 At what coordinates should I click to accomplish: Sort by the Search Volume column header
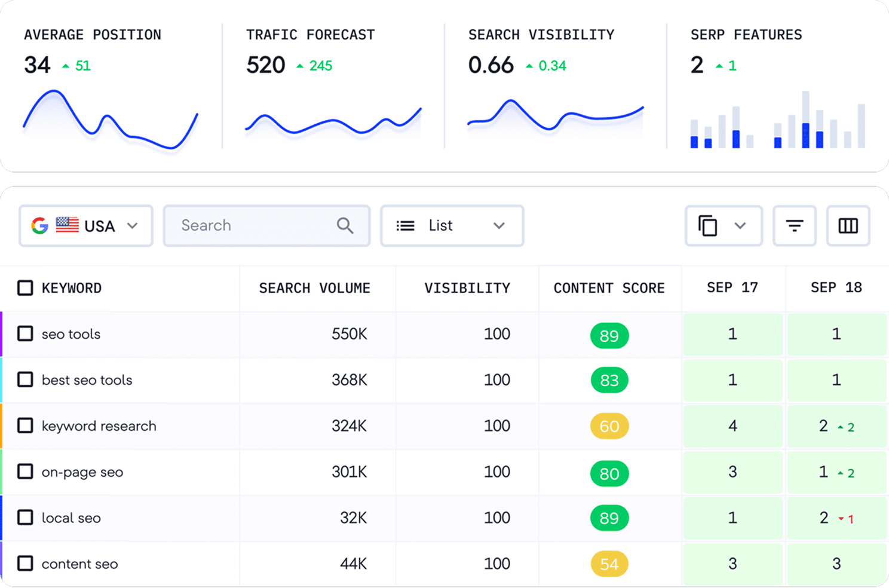point(314,288)
